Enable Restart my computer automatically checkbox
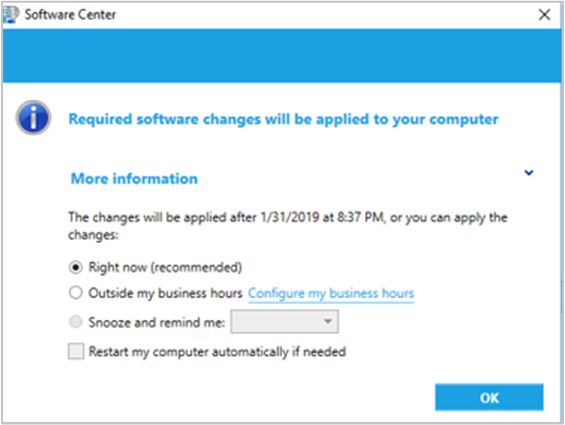The height and width of the screenshot is (425, 565). click(76, 351)
